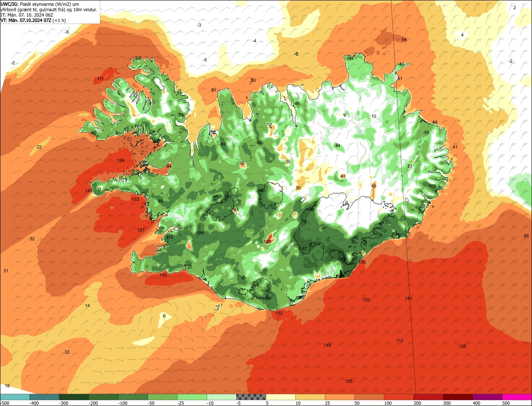Pick the -200 to -100 green legend swatch
The width and height of the screenshot is (532, 406).
click(103, 397)
